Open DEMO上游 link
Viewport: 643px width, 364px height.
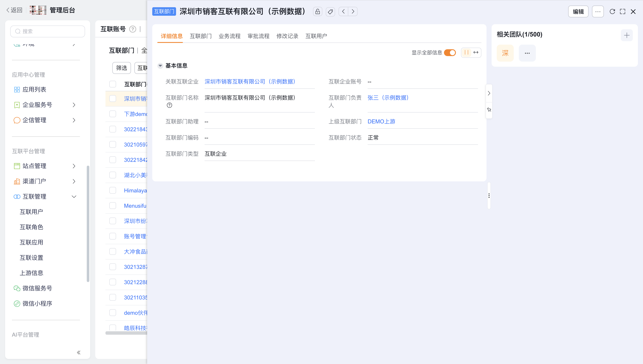381,121
